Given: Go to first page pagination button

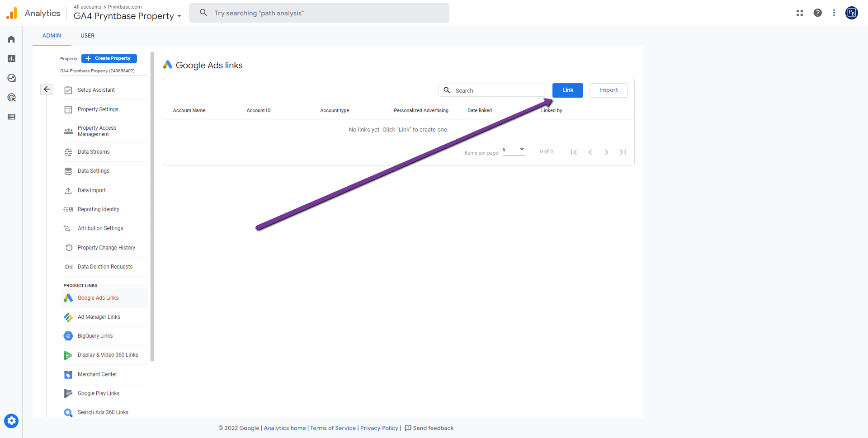Looking at the screenshot, I should (x=574, y=152).
